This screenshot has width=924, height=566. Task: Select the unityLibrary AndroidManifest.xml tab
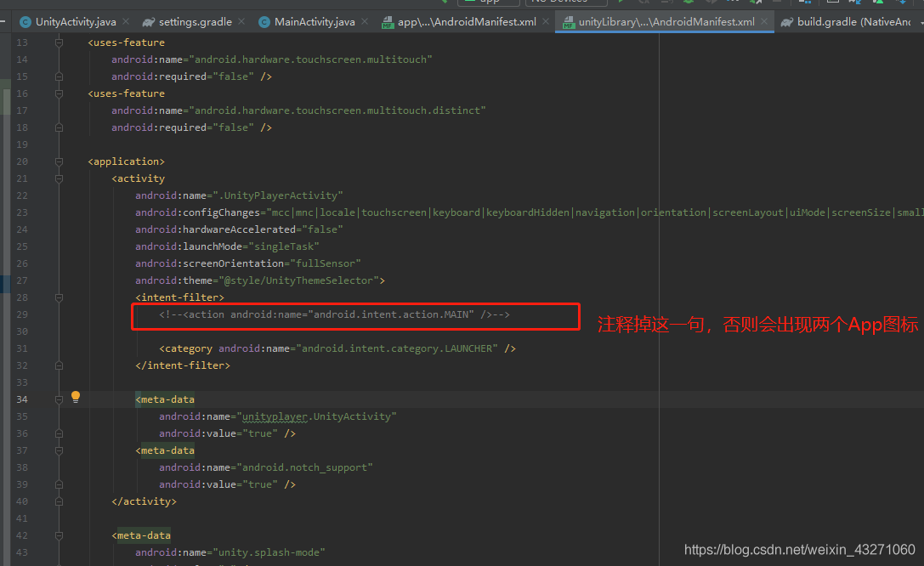coord(666,22)
